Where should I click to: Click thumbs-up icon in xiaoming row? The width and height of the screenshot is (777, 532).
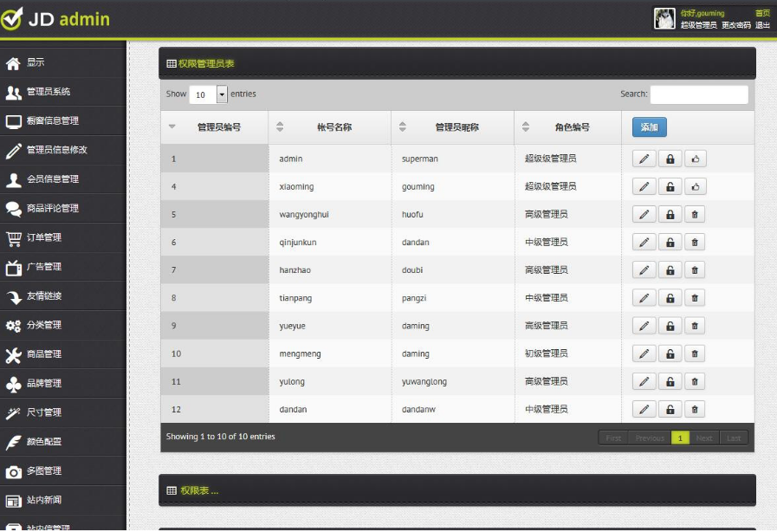pos(696,186)
